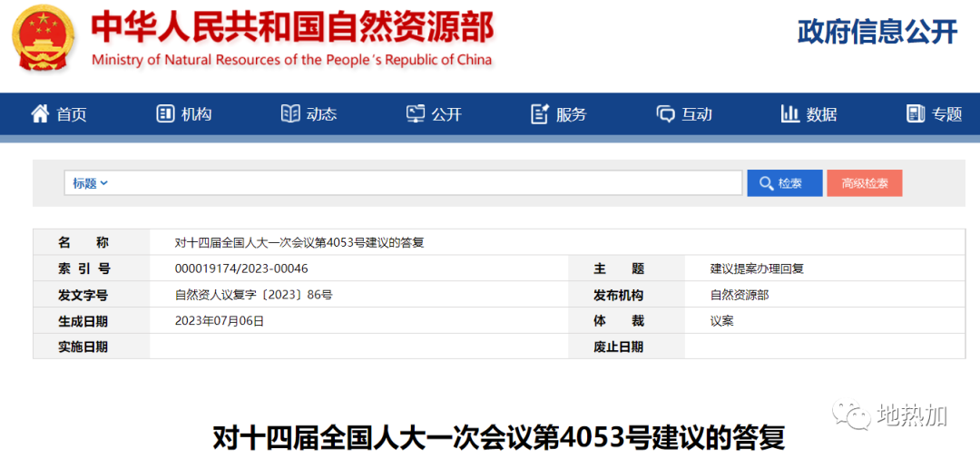Click the 实施日期 label cell
This screenshot has height=459, width=980.
point(92,347)
